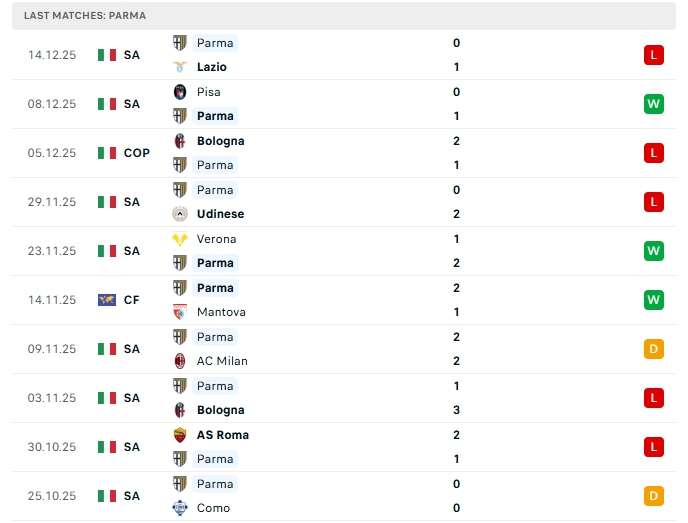
Task: Click the Udinese team crest icon
Action: point(180,214)
